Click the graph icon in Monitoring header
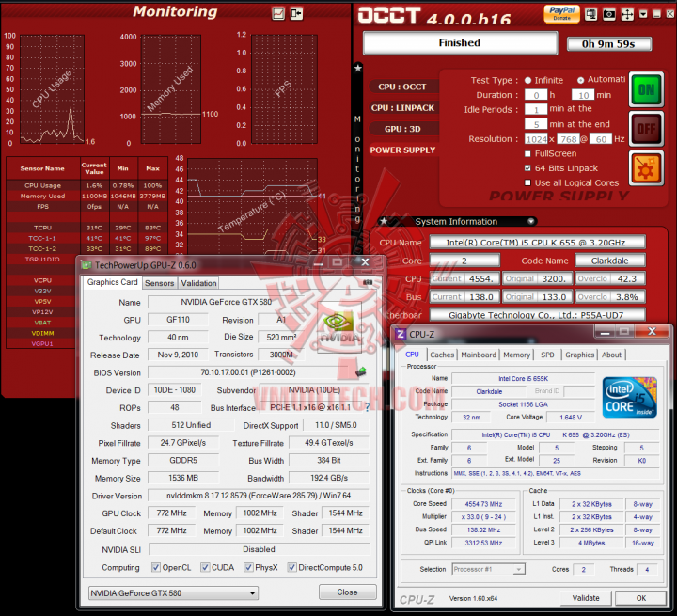Screen dimensions: 677x616 point(278,13)
